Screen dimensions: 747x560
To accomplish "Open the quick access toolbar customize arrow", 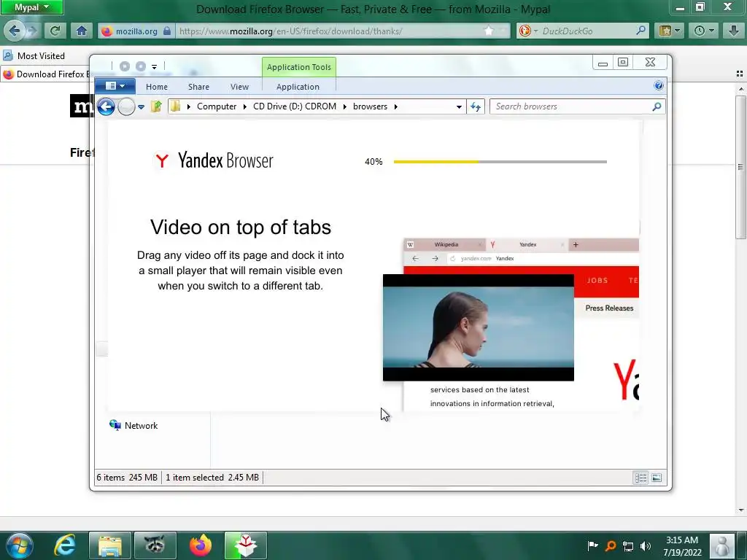I will (x=155, y=66).
